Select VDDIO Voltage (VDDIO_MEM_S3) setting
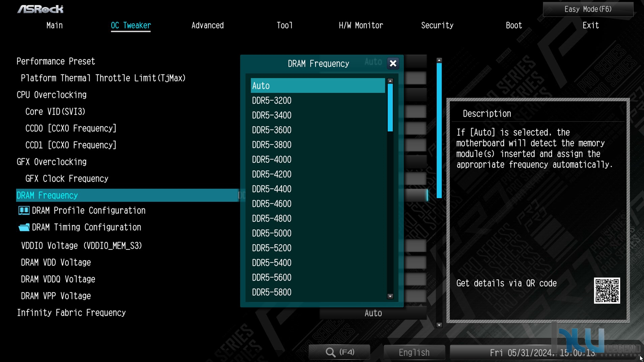This screenshot has width=644, height=362. (82, 246)
